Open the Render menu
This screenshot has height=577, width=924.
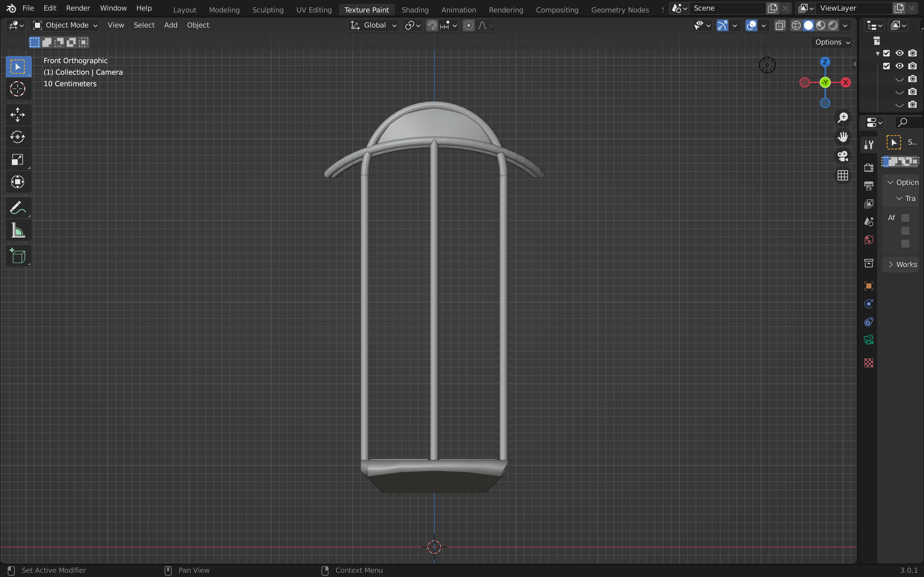[78, 8]
